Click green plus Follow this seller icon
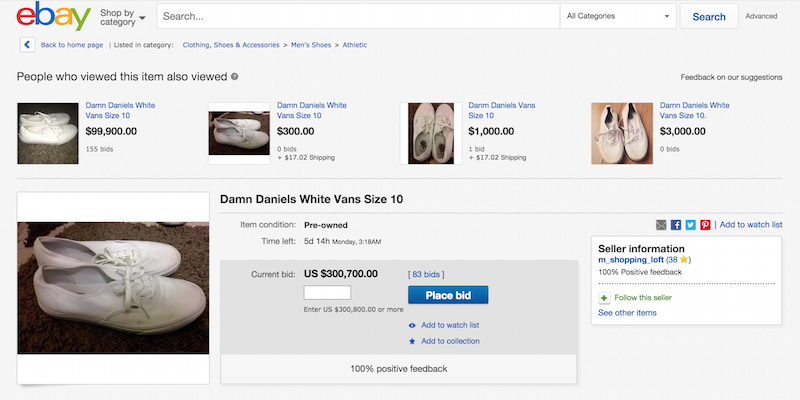This screenshot has width=800, height=400. [x=603, y=298]
